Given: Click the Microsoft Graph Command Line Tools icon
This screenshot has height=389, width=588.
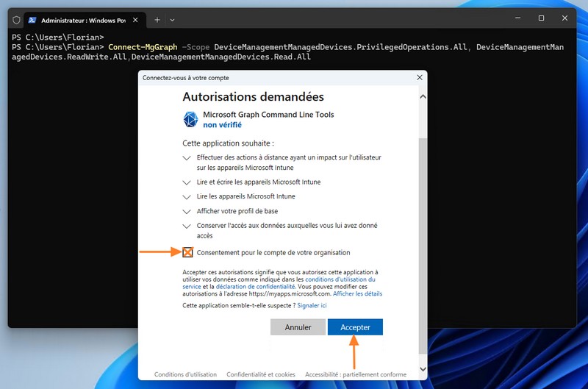Looking at the screenshot, I should point(190,119).
